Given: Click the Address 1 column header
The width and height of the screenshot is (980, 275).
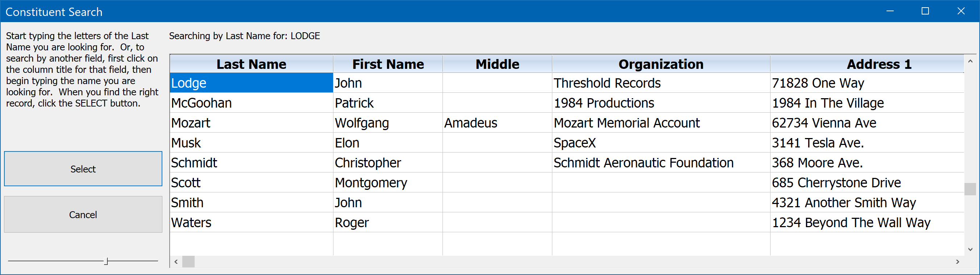Looking at the screenshot, I should (867, 64).
